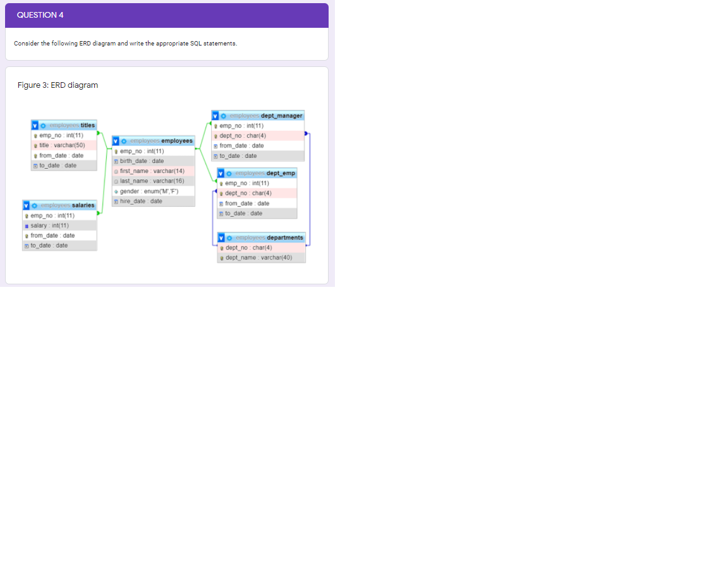
Task: Click the calendar icon beside hire_date
Action: pyautogui.click(x=116, y=201)
